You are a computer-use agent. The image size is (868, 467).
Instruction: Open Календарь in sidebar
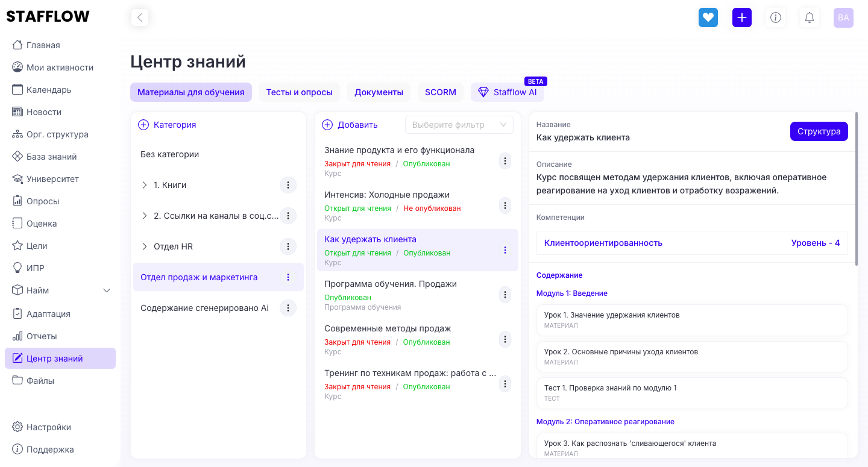60,90
